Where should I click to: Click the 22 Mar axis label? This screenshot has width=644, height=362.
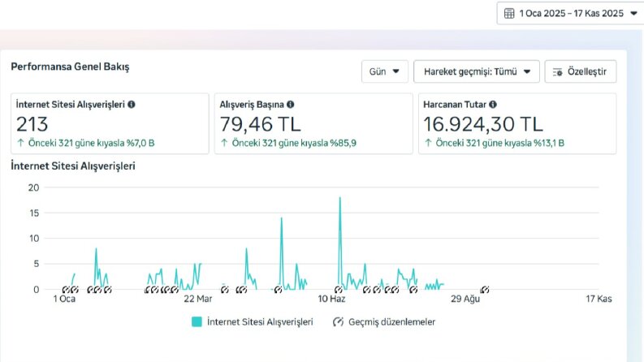(198, 299)
